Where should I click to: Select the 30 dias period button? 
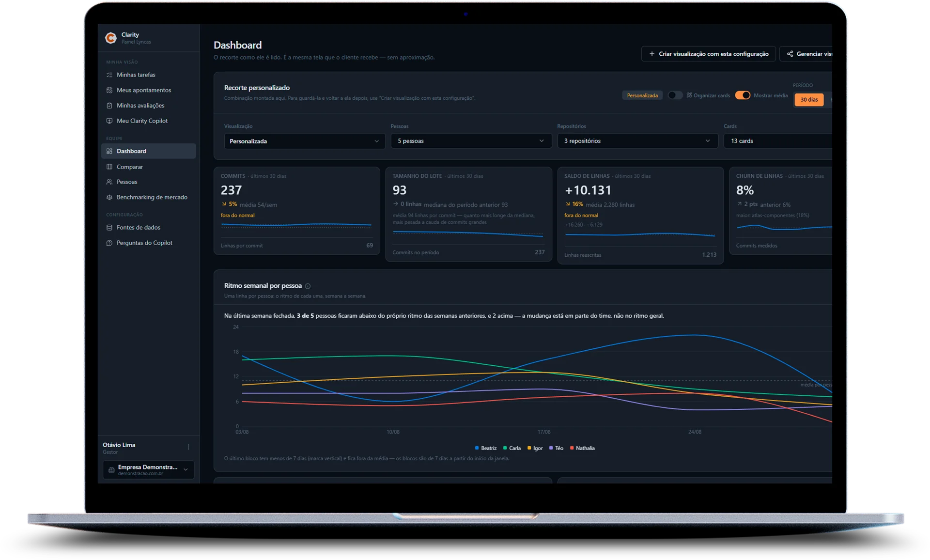coord(809,100)
